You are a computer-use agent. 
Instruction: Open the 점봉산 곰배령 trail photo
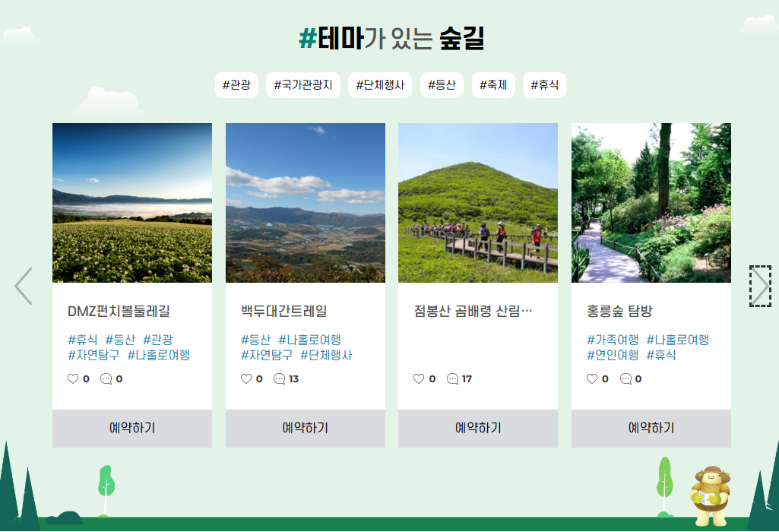(478, 202)
